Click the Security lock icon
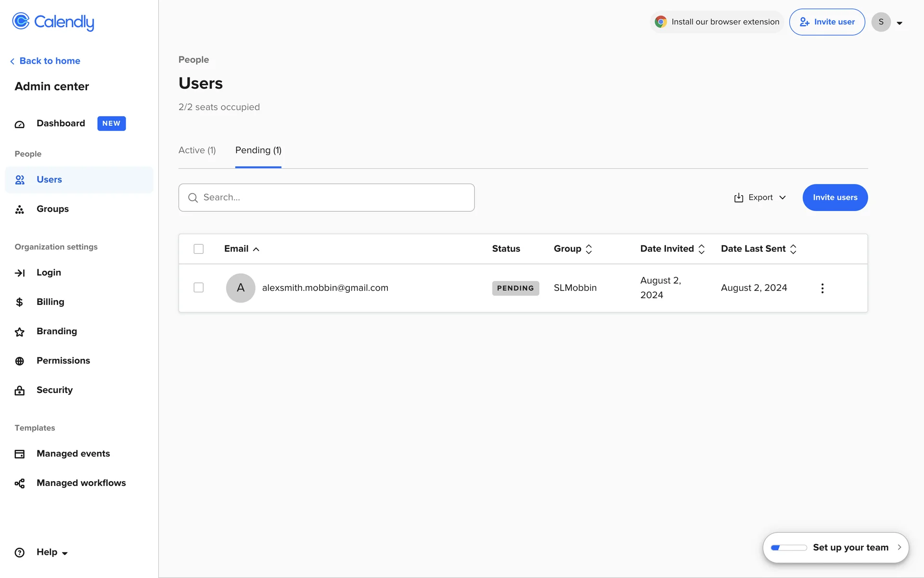This screenshot has width=924, height=578. pyautogui.click(x=20, y=391)
